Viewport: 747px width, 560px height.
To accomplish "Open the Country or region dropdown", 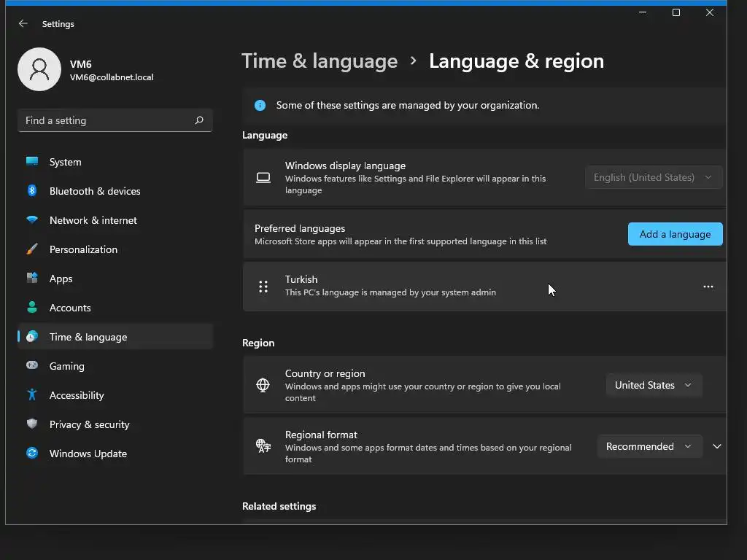I will (x=654, y=385).
